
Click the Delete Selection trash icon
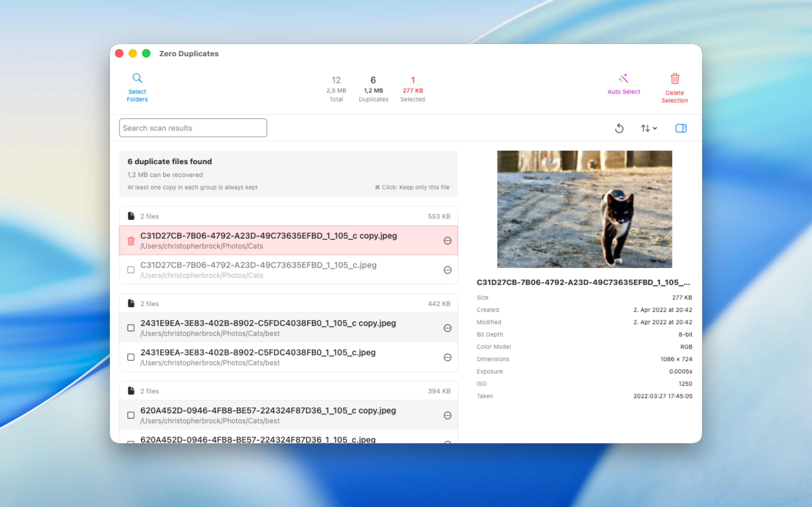point(674,79)
